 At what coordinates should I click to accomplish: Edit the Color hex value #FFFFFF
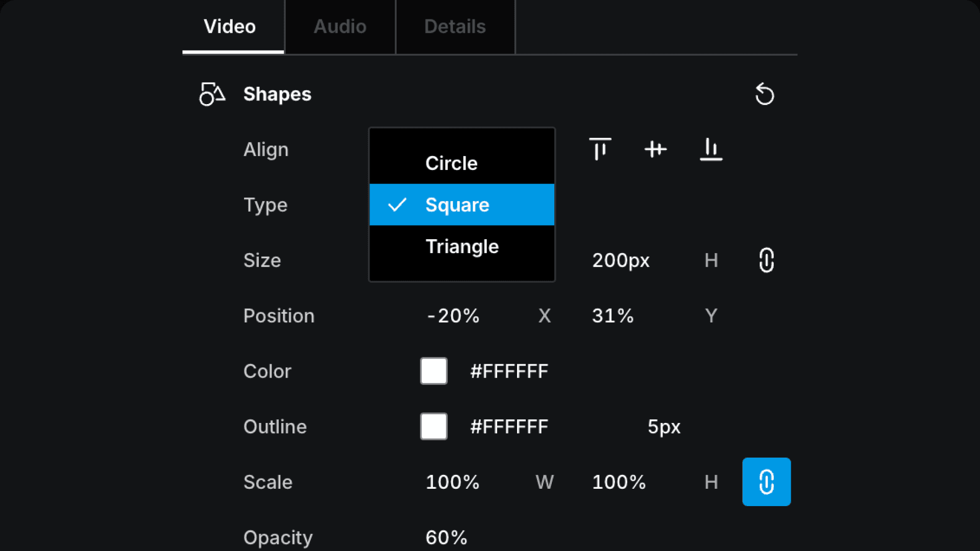(509, 371)
